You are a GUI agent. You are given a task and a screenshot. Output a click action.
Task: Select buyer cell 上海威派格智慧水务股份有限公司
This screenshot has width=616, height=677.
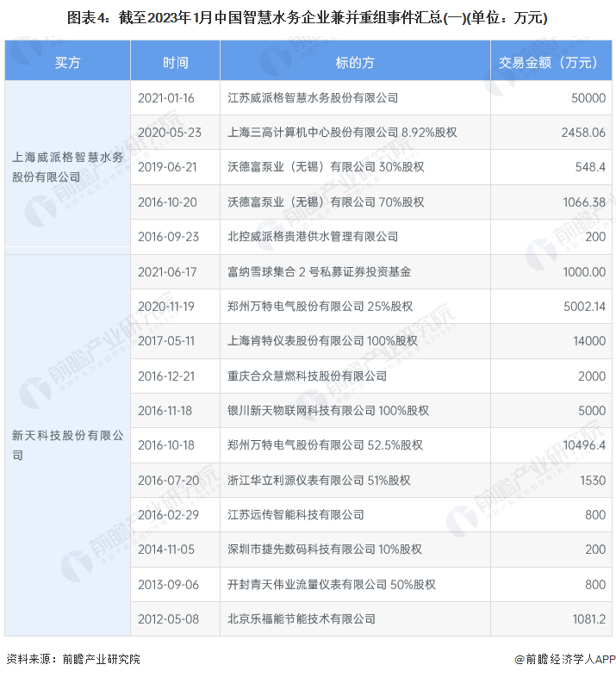pos(67,167)
